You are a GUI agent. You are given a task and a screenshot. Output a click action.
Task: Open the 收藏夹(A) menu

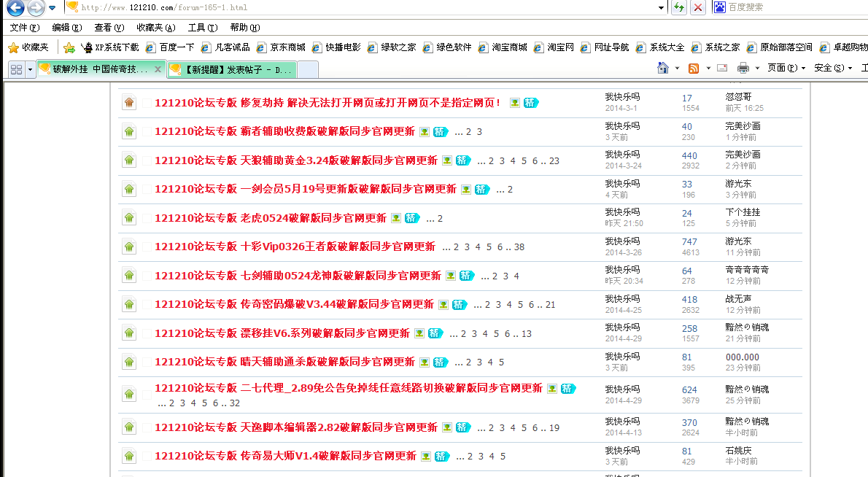coord(156,28)
